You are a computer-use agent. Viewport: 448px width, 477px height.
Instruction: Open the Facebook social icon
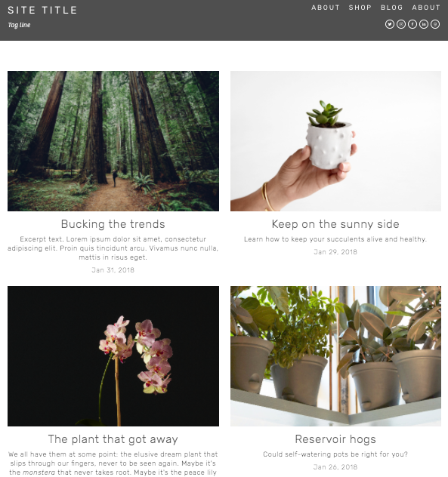pyautogui.click(x=412, y=24)
